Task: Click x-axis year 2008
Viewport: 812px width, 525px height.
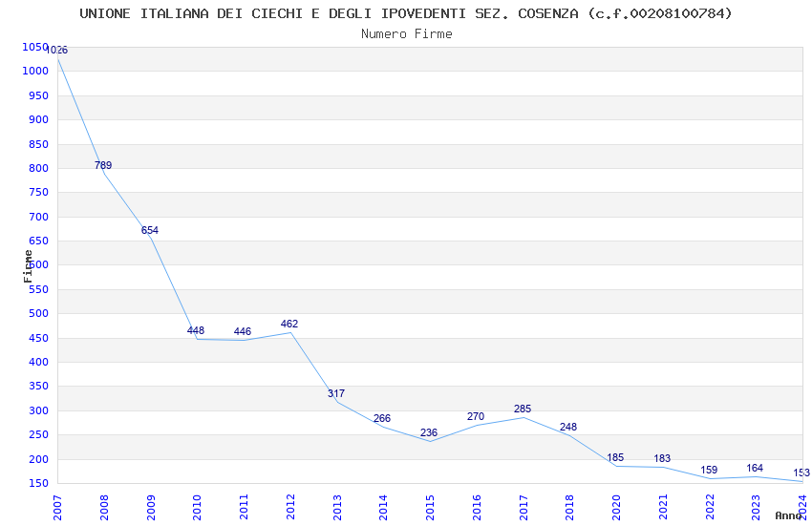Action: 103,508
